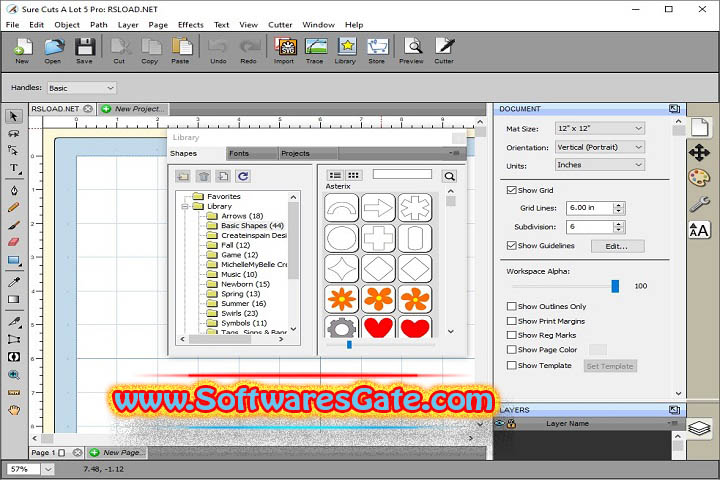720x480 pixels.
Task: Save the project with the Save icon
Action: pos(84,50)
